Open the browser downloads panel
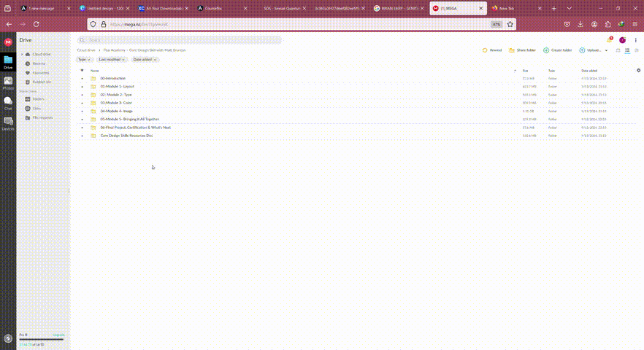This screenshot has height=350, width=644. click(x=580, y=24)
